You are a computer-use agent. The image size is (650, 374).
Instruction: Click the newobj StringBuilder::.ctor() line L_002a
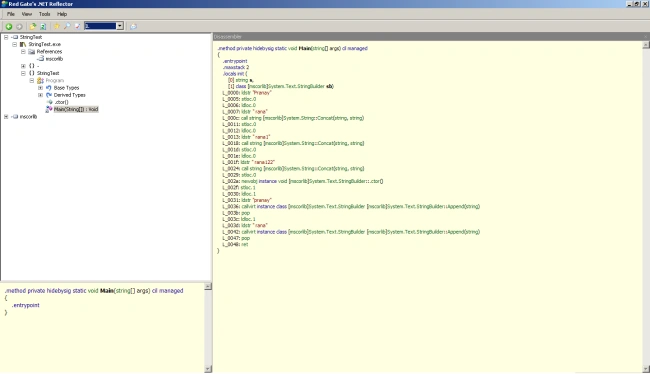(x=303, y=181)
